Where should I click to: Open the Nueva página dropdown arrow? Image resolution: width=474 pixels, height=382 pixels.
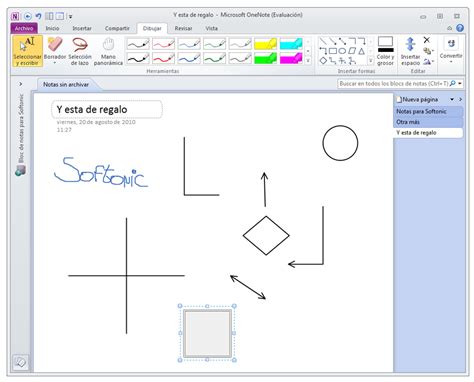452,99
